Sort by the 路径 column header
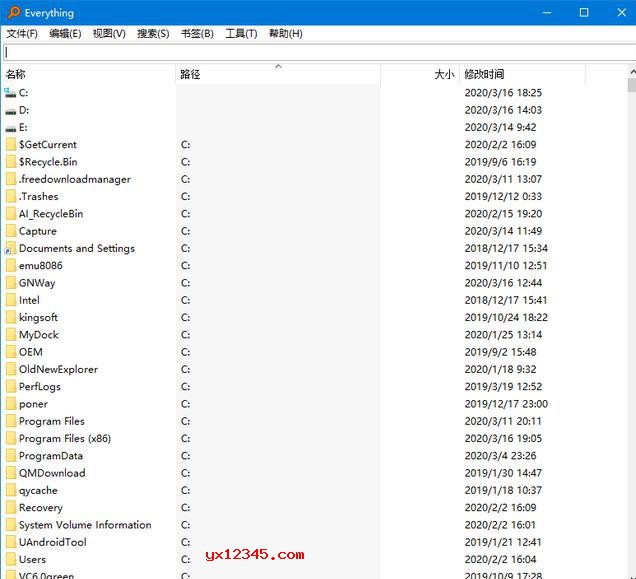 [x=278, y=74]
